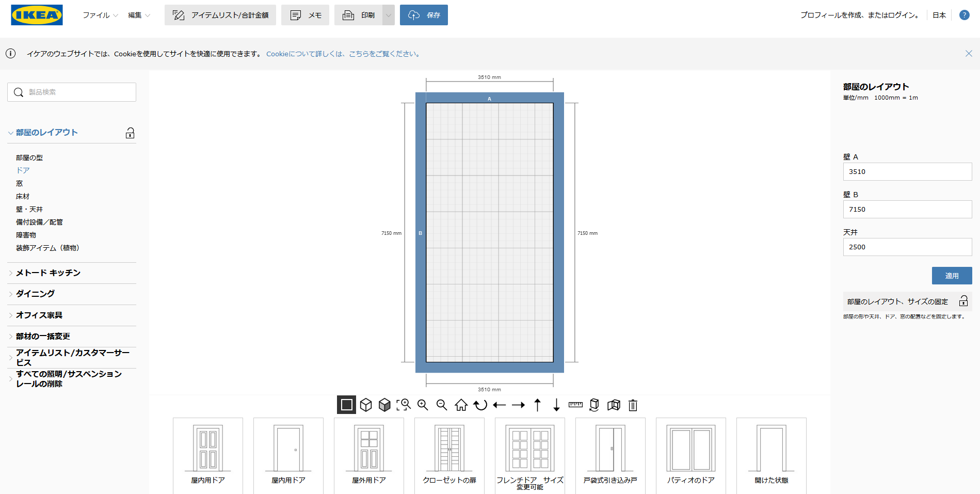Switch to 2D top-down view

(346, 405)
